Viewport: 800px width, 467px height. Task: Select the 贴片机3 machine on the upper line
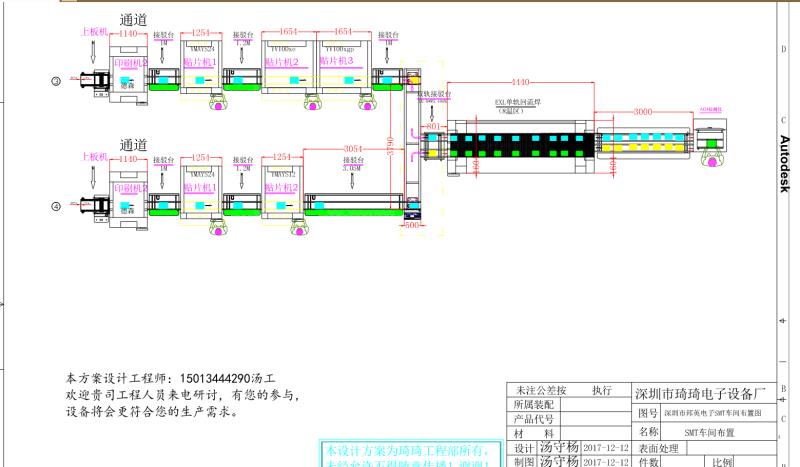coord(336,62)
